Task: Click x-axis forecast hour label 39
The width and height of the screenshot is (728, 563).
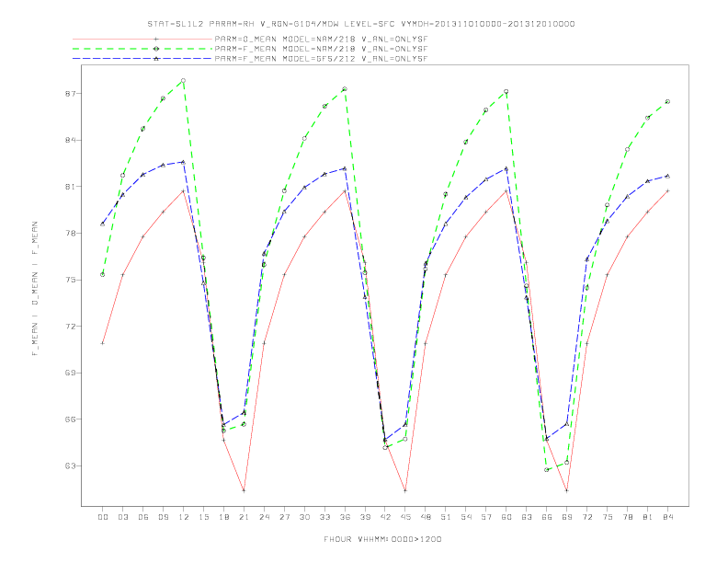Action: click(x=365, y=517)
